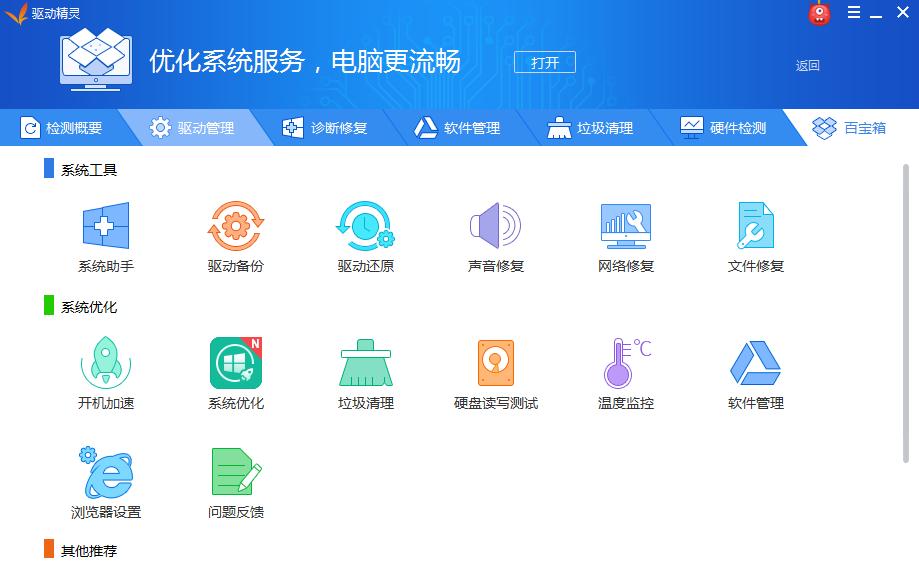This screenshot has width=919, height=574.
Task: Start the 声音修复 speaker icon
Action: [x=495, y=225]
